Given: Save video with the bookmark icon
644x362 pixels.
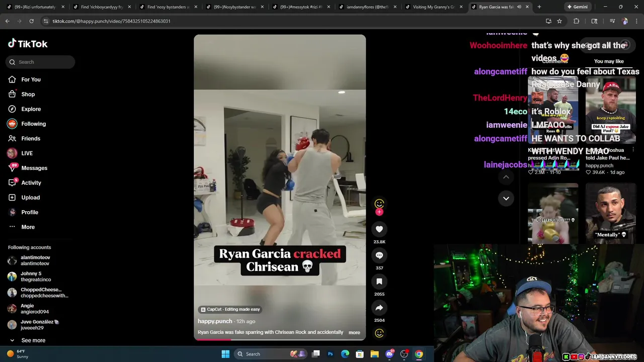Looking at the screenshot, I should 379,282.
